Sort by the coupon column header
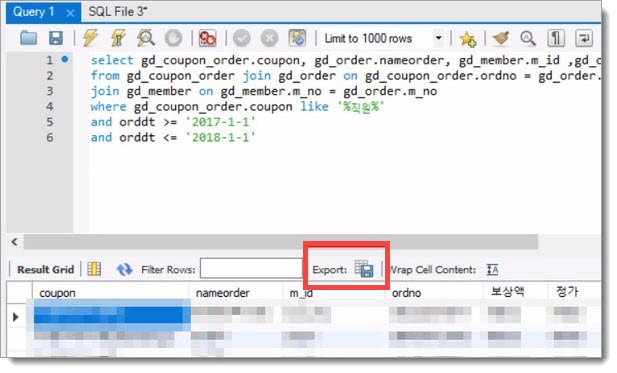 point(111,293)
